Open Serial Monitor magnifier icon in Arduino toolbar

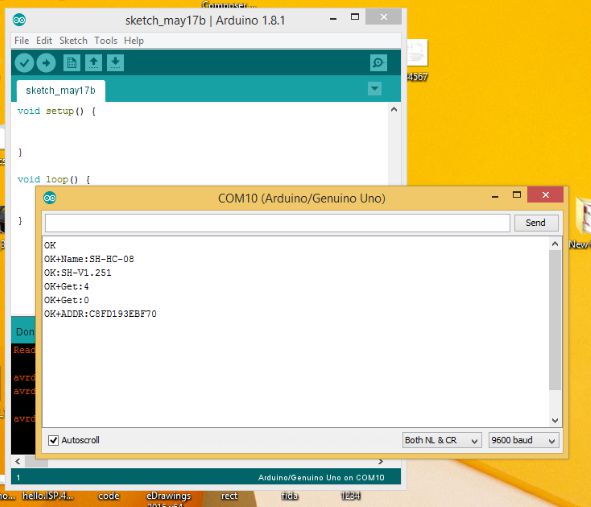[378, 63]
